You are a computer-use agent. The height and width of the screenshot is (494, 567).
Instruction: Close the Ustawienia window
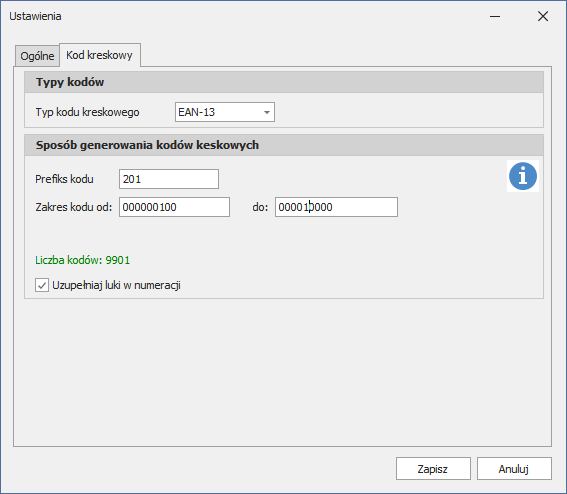coord(543,16)
